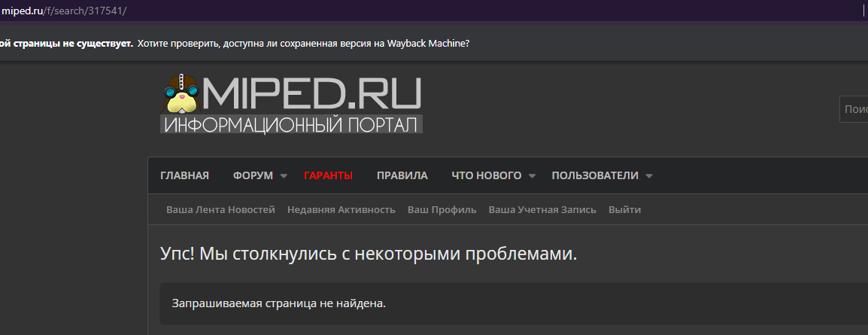Image resolution: width=868 pixels, height=335 pixels.
Task: Click the MIPED.RU mascot logo
Action: click(181, 93)
